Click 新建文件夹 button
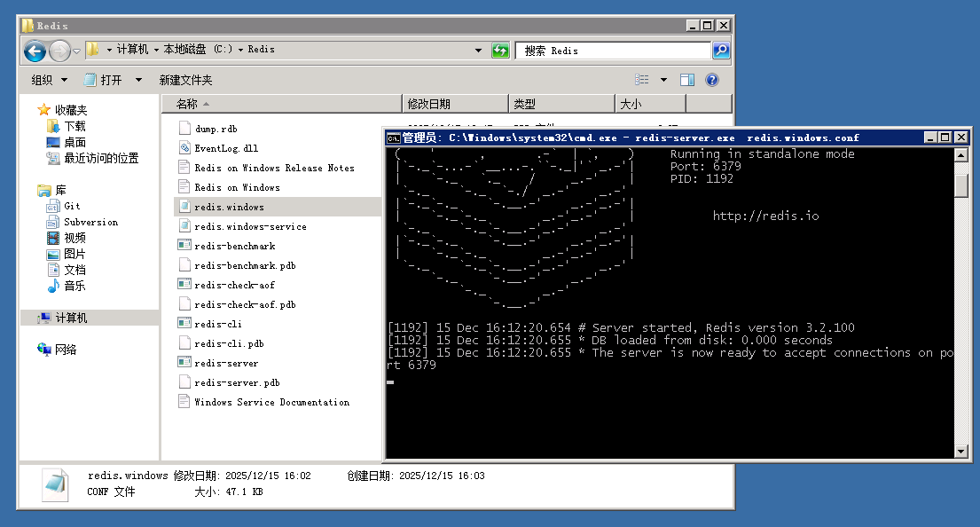 coord(185,80)
